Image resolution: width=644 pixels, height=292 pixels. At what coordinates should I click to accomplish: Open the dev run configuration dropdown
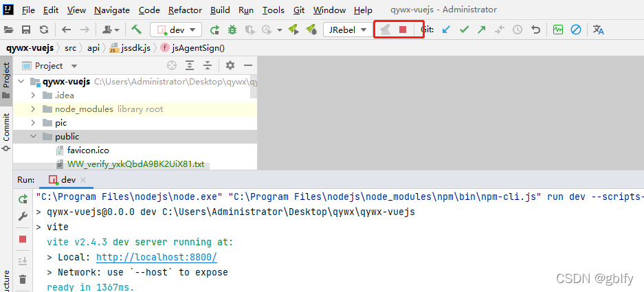click(176, 30)
